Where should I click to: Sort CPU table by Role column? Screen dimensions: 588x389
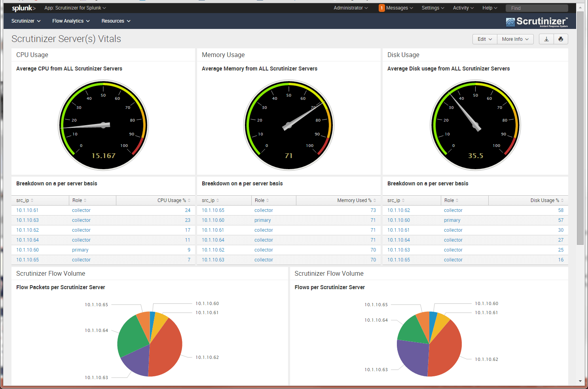pyautogui.click(x=79, y=200)
